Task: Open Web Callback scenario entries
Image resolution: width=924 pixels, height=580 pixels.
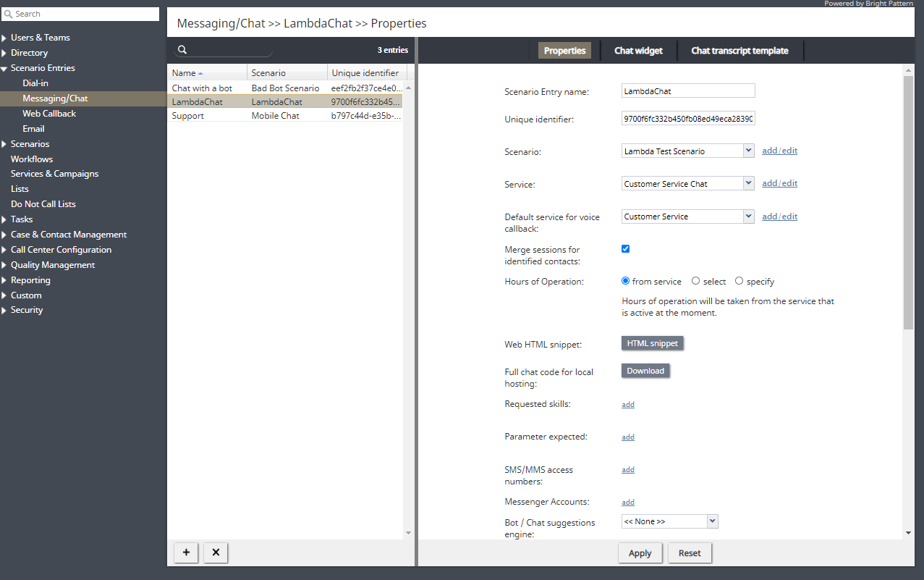Action: pos(49,114)
